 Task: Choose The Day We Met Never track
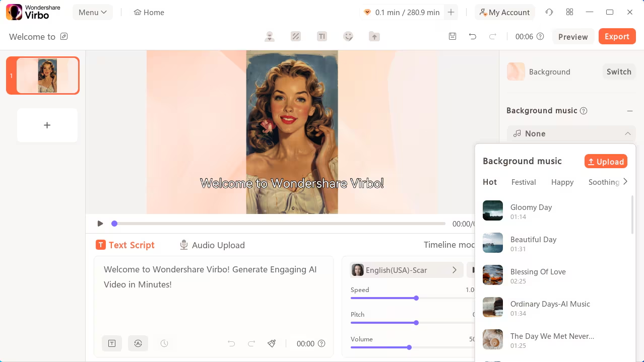554,340
